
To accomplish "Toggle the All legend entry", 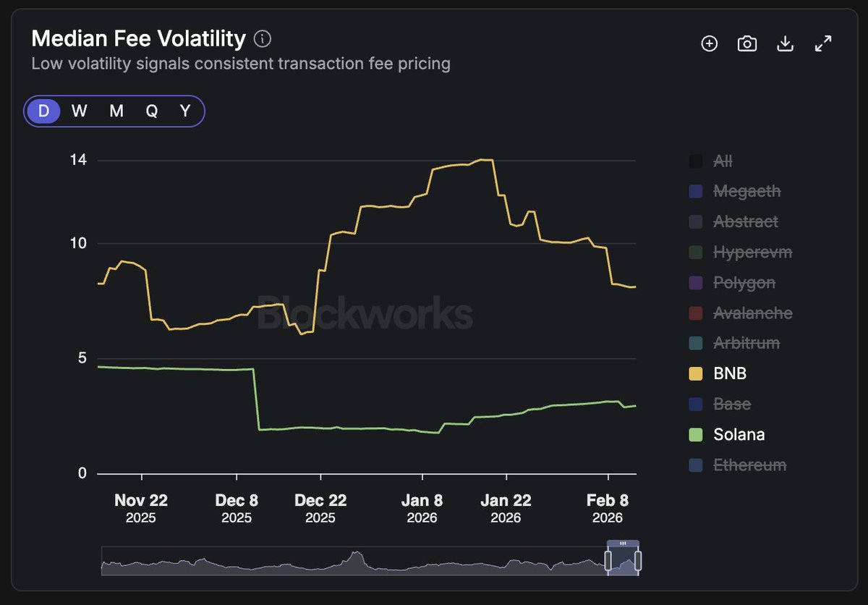I will (x=711, y=161).
